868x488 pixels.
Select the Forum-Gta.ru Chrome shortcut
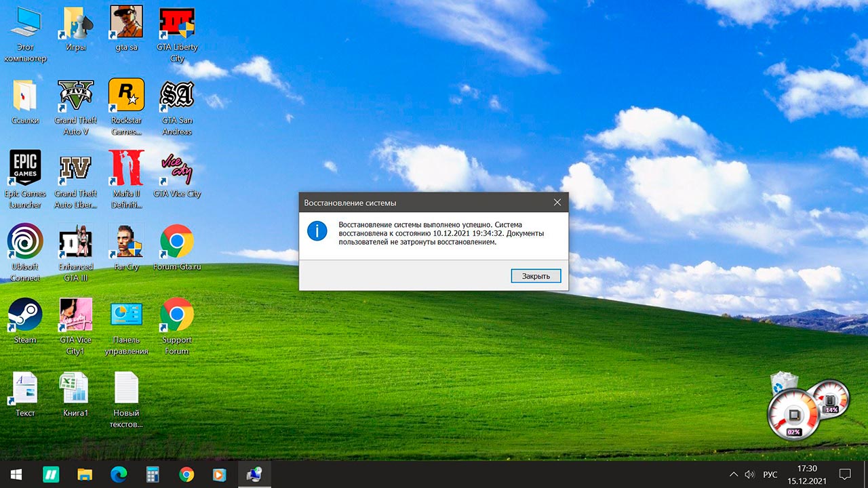coord(177,249)
